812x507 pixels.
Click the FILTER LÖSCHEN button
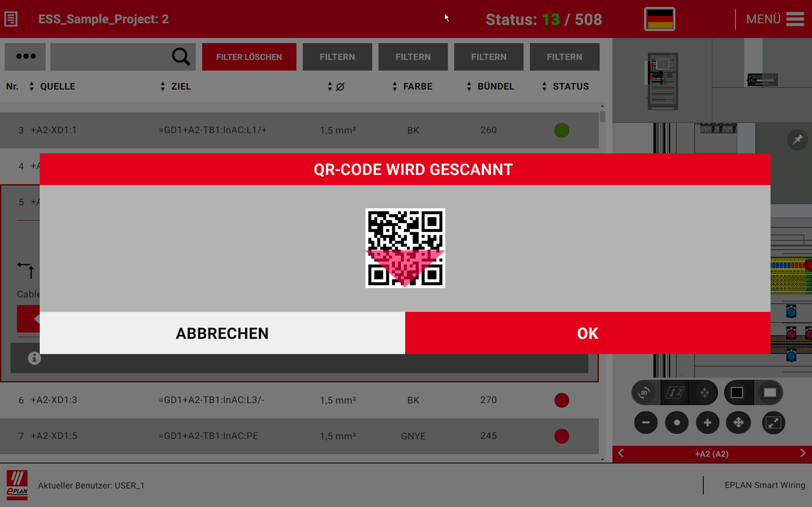(249, 57)
